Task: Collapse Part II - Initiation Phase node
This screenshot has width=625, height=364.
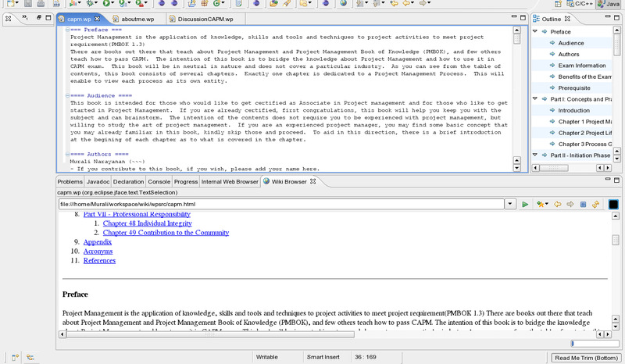Action: pos(535,155)
